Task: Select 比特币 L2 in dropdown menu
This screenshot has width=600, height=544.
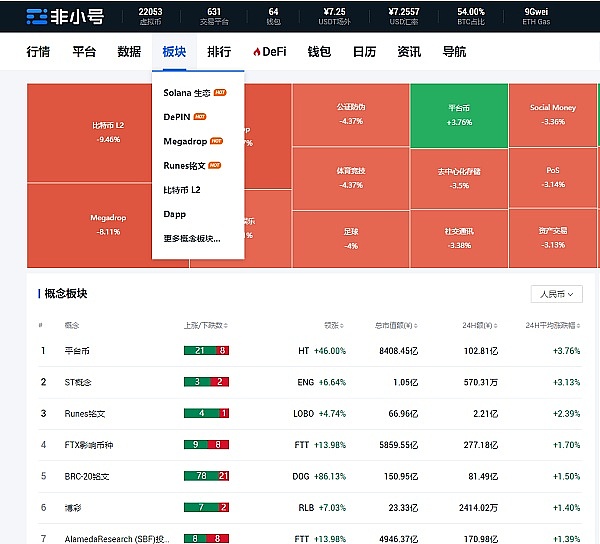Action: (182, 190)
